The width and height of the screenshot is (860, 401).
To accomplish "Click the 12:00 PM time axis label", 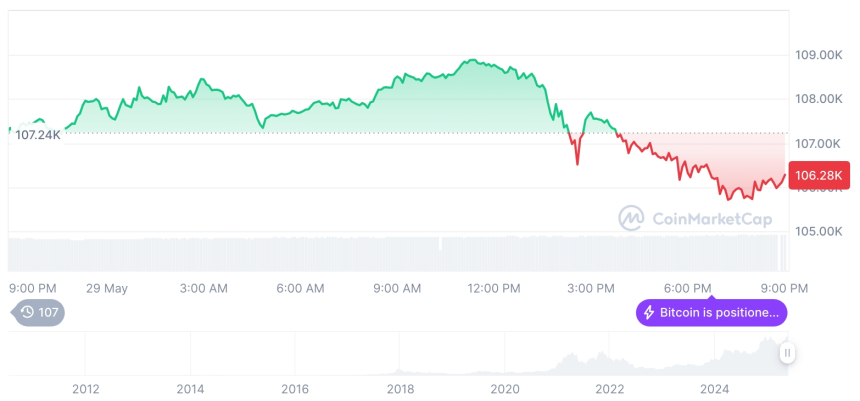I will 494,288.
